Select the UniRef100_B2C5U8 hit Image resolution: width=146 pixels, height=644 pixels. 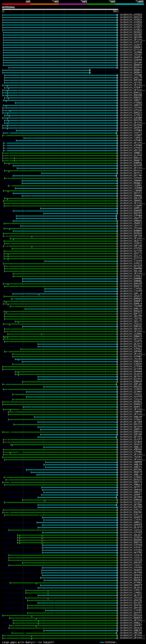coord(131,346)
